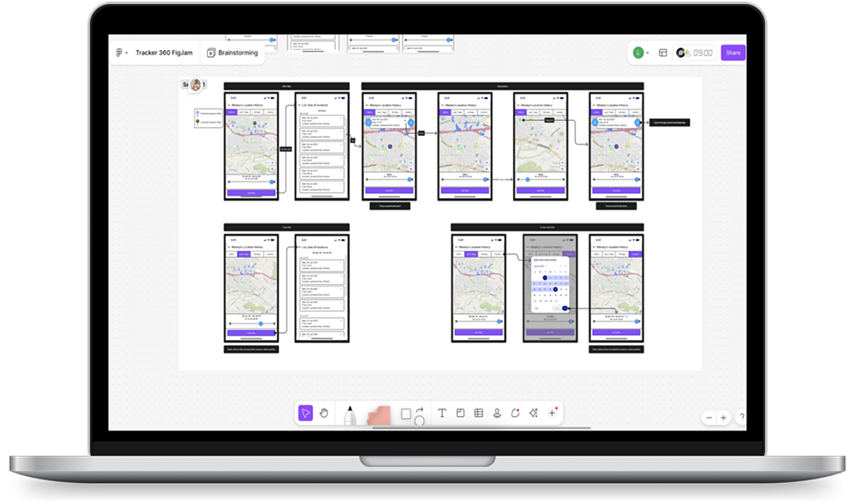Screen dimensions: 855x504
Task: Open the comment bubble tool
Action: (x=516, y=414)
